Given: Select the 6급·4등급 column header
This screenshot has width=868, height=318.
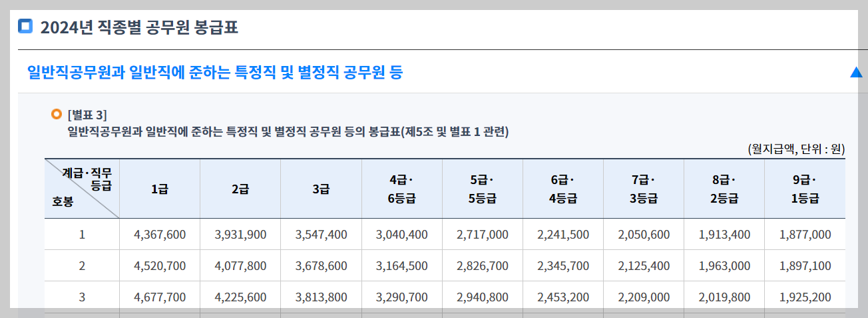Looking at the screenshot, I should [x=563, y=189].
